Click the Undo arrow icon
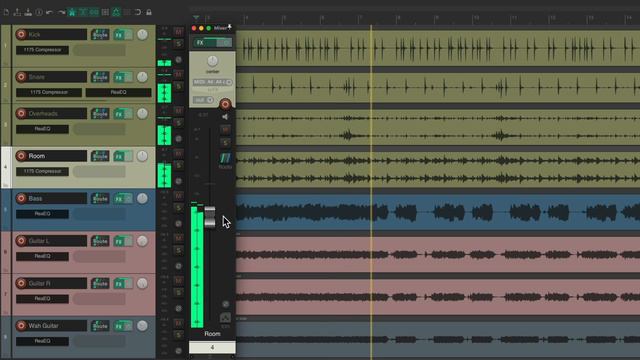The height and width of the screenshot is (360, 640). point(50,12)
